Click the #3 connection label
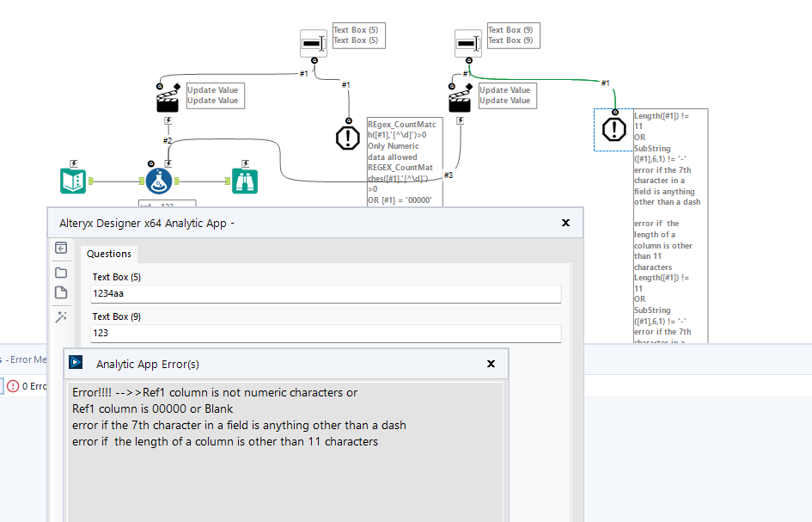The width and height of the screenshot is (812, 522). click(x=449, y=175)
